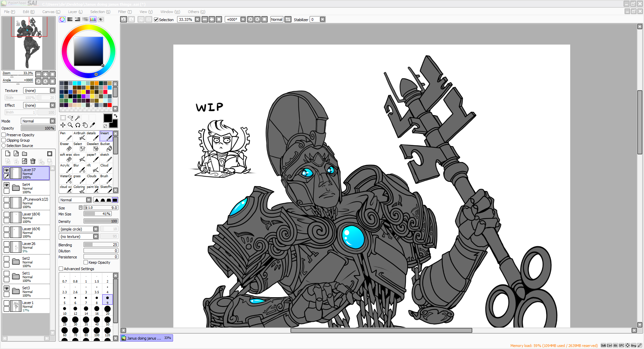Open the Canvas menu
Viewport: 644px width, 349px height.
pyautogui.click(x=51, y=12)
